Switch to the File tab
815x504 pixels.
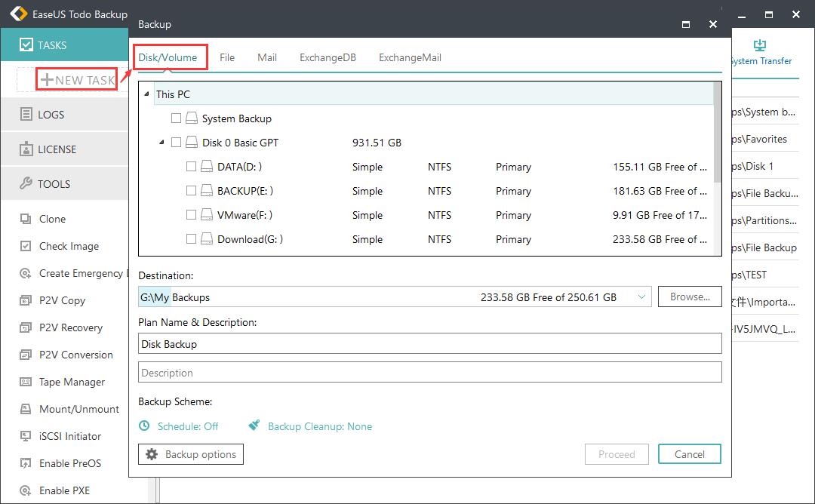point(227,57)
